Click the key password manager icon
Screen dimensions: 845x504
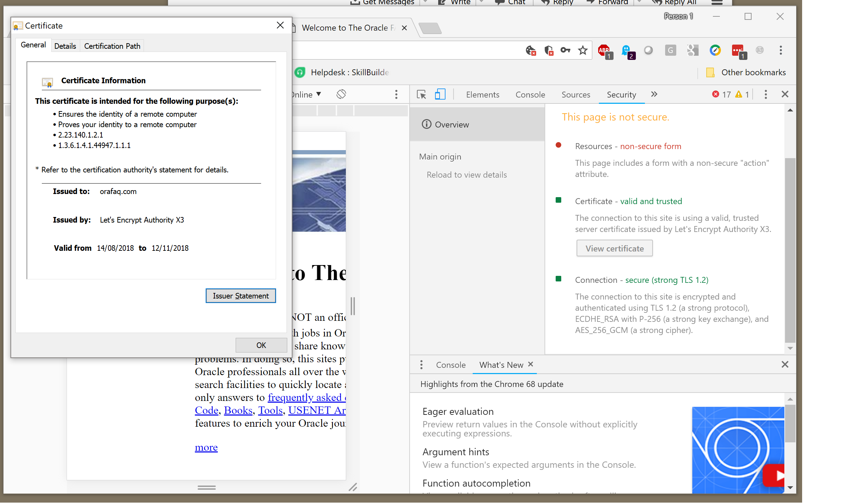565,51
